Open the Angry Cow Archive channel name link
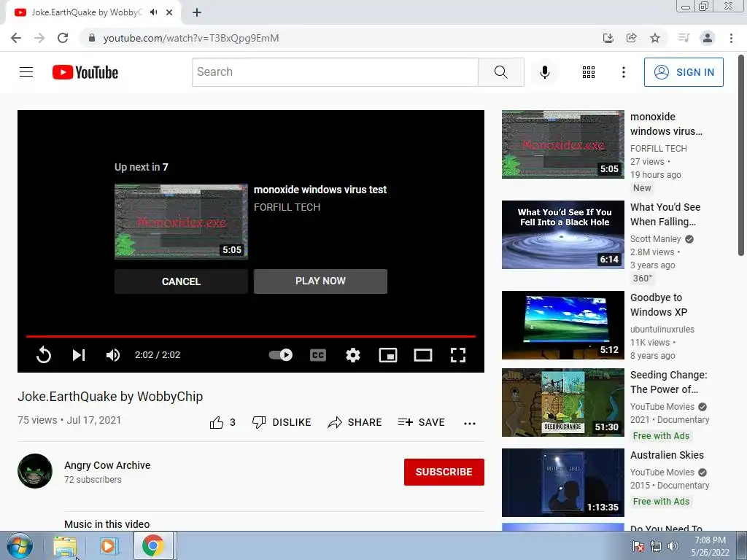Viewport: 747px width, 560px height. coord(107,465)
